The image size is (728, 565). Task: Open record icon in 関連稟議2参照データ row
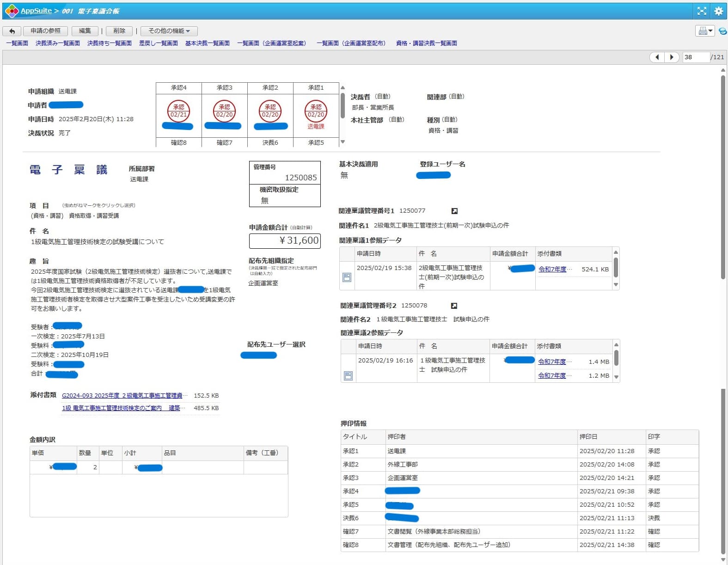click(348, 375)
